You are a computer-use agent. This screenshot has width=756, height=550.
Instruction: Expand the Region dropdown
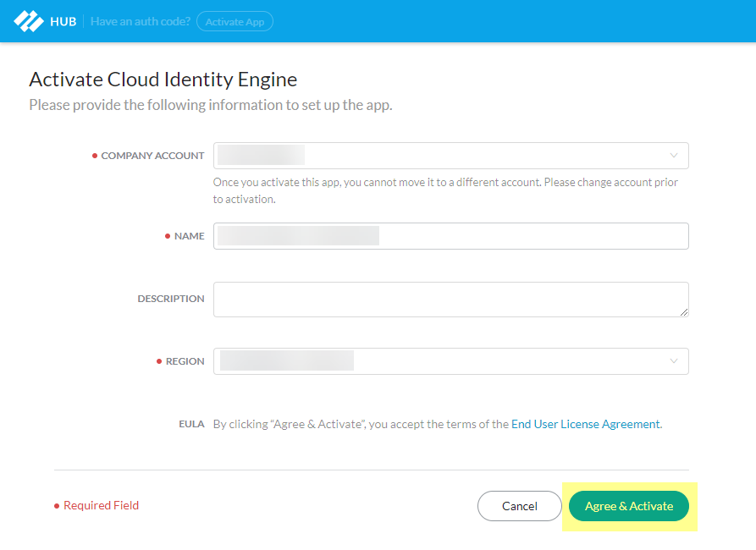pos(449,360)
